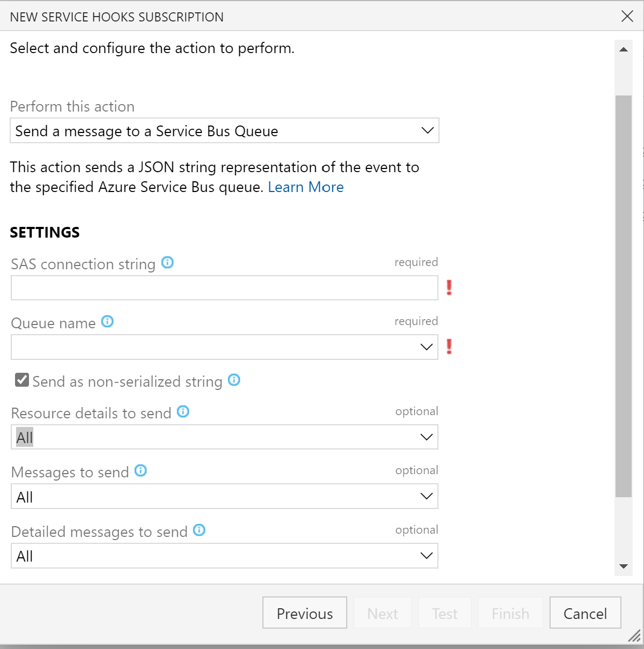Click info icon beside Send as non-serialized string

[x=234, y=380]
